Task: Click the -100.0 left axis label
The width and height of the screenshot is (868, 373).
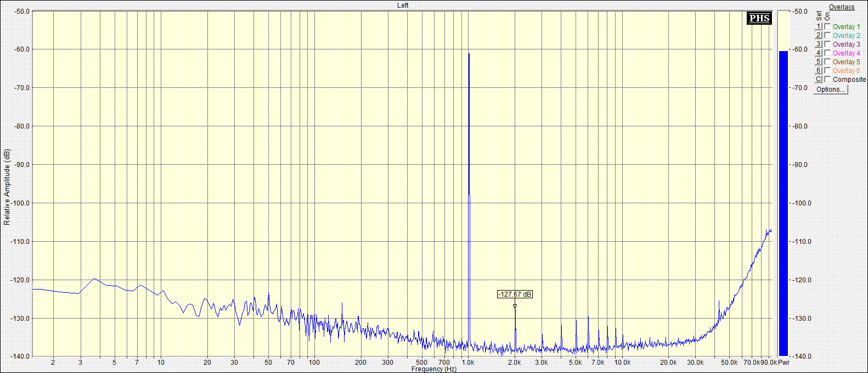Action: click(x=20, y=203)
